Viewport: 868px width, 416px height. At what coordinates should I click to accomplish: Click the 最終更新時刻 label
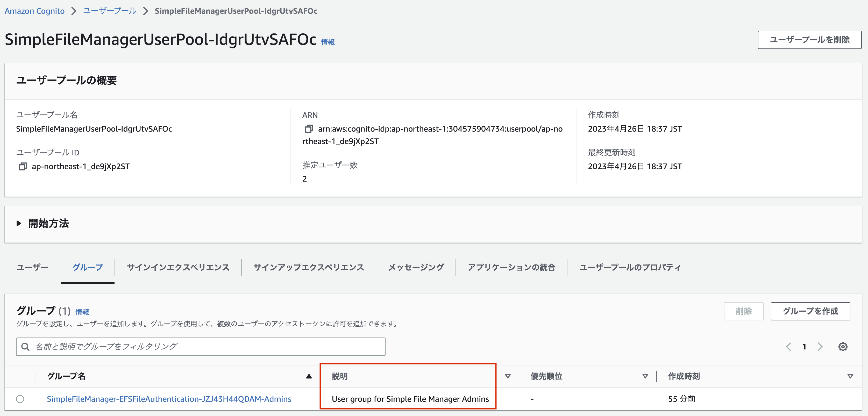(611, 152)
